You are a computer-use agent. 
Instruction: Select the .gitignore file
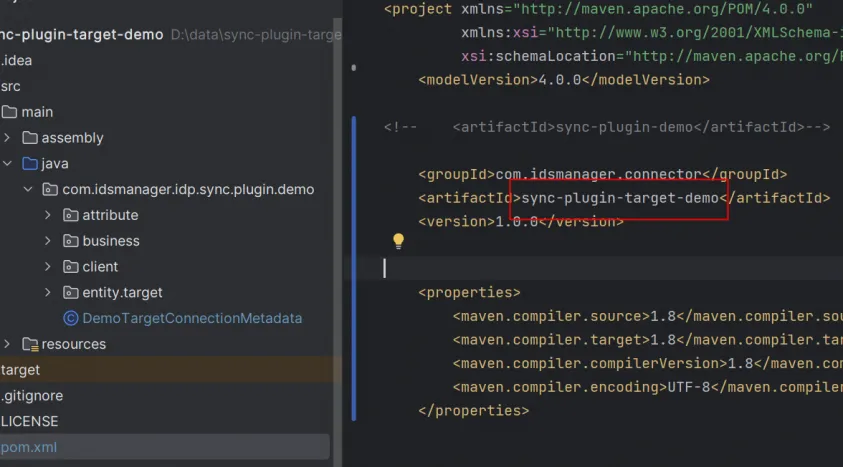(30, 396)
